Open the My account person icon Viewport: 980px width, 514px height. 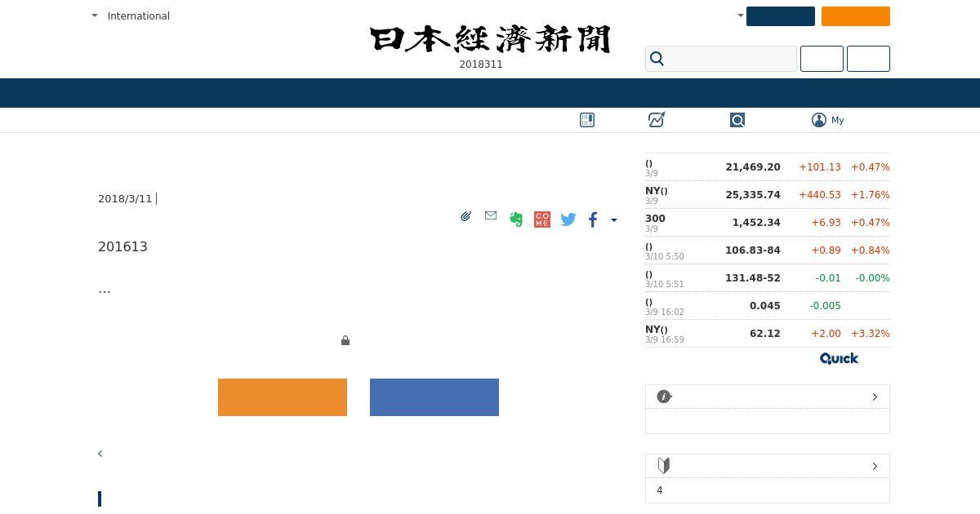[819, 120]
